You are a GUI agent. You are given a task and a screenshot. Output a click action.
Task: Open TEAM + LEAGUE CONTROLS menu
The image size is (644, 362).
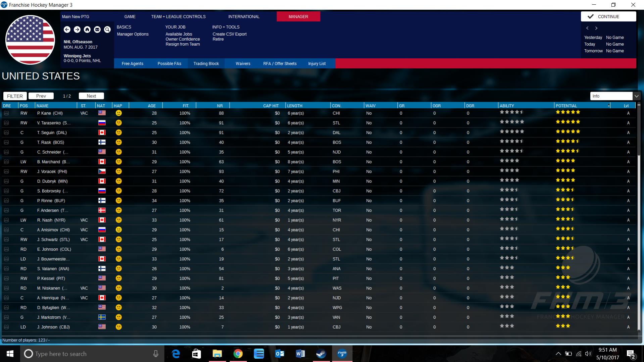(x=178, y=16)
